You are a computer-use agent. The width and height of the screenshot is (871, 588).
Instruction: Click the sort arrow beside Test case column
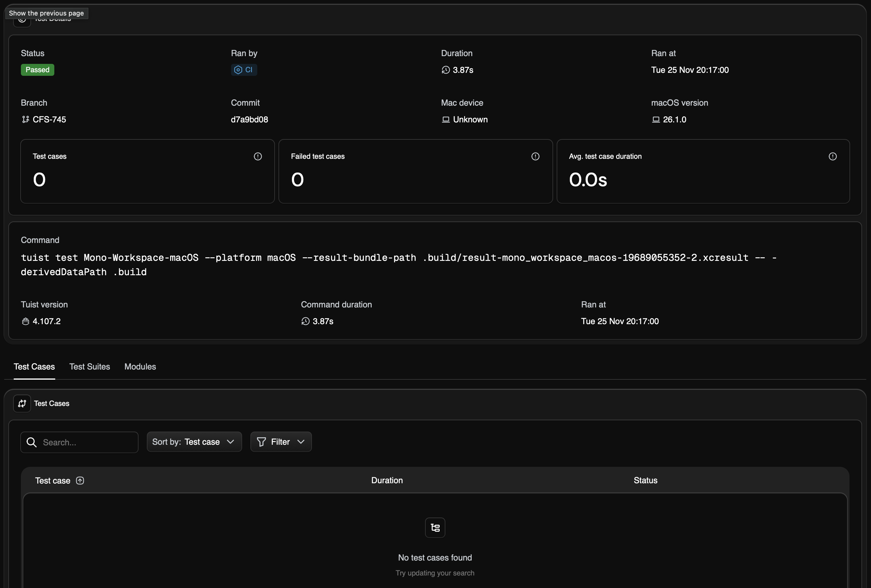click(x=80, y=481)
